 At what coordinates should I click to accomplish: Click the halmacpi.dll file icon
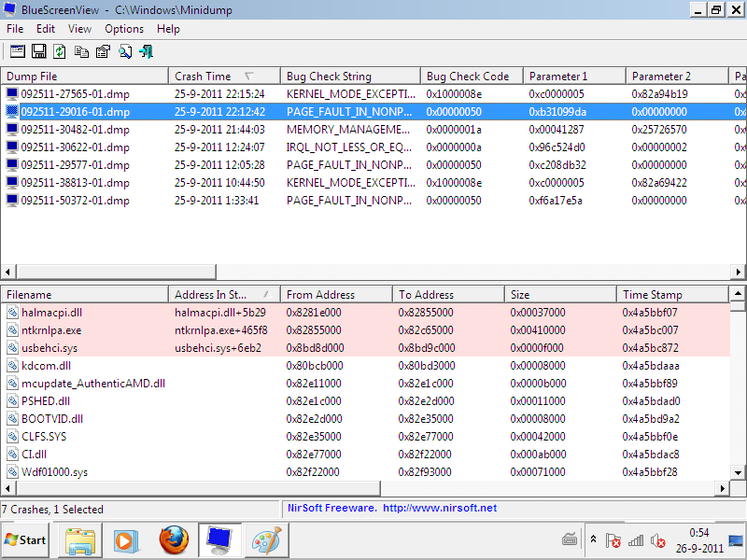tap(12, 313)
